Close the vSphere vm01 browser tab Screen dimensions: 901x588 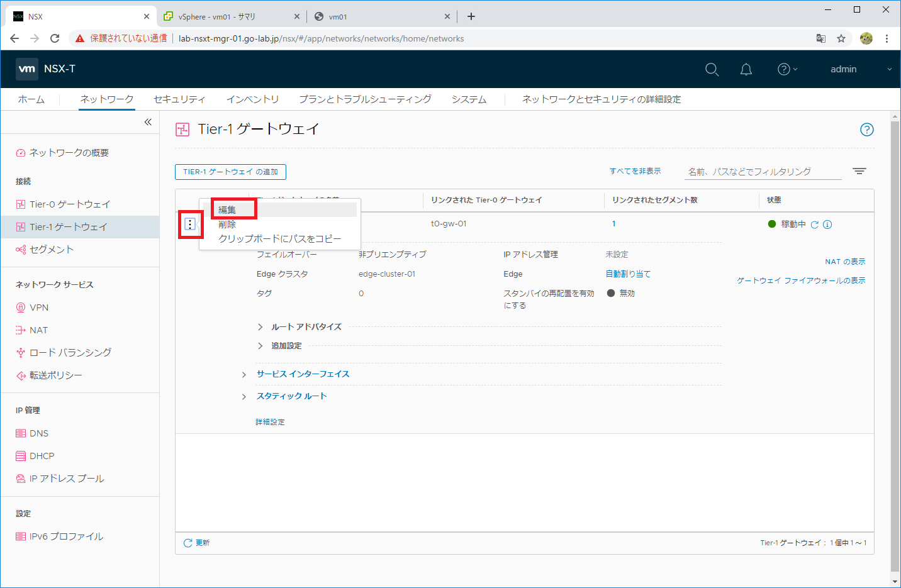(298, 16)
